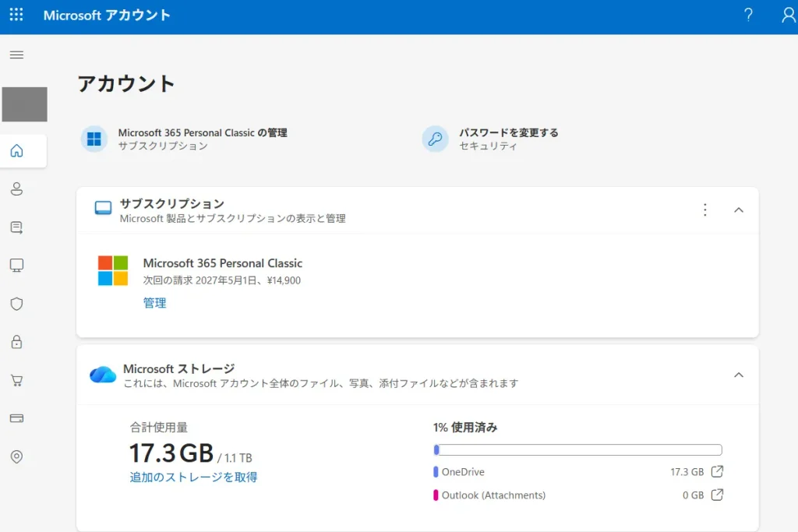Click the サブスクリプション card heading
Screen dimensions: 798x532
click(172, 204)
